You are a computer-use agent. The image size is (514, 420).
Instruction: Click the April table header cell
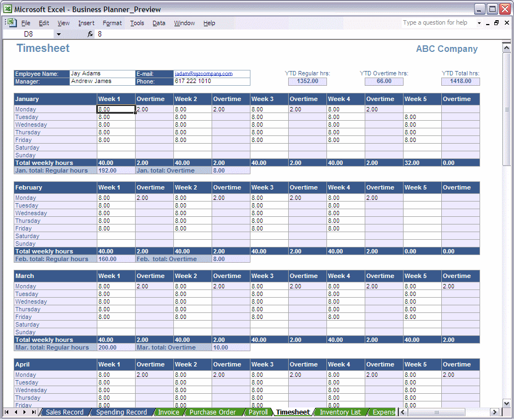click(55, 364)
